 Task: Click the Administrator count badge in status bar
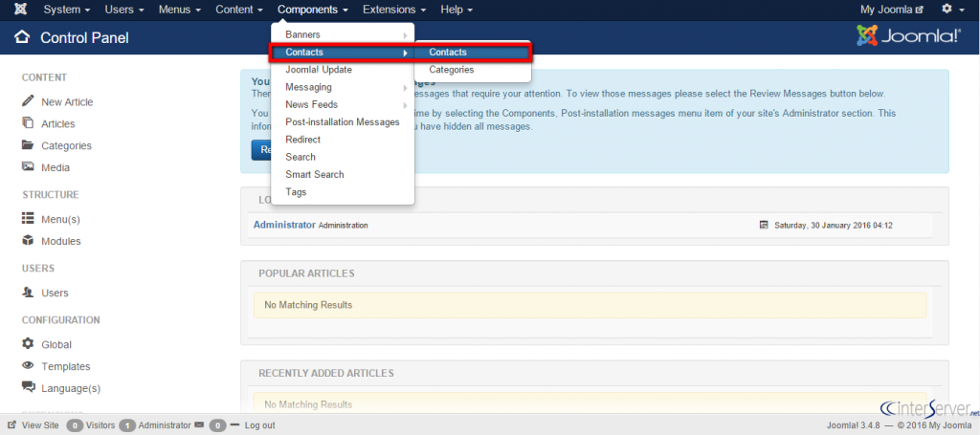127,425
